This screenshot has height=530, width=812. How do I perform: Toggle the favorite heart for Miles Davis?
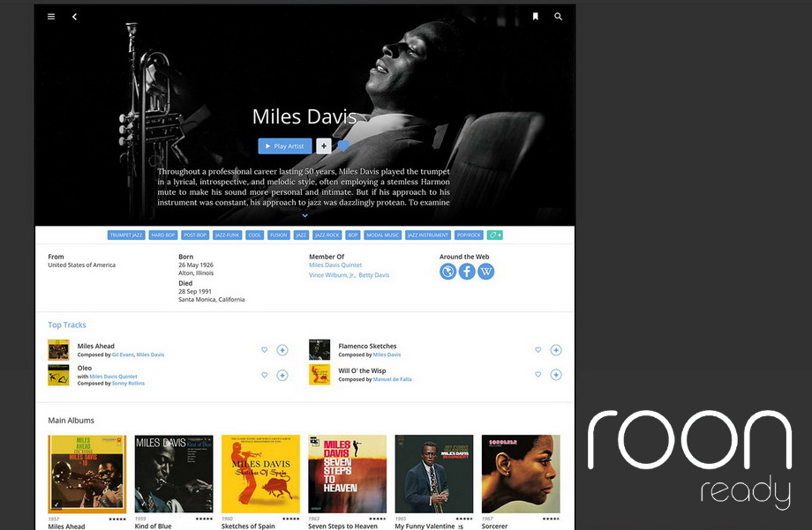tap(343, 146)
